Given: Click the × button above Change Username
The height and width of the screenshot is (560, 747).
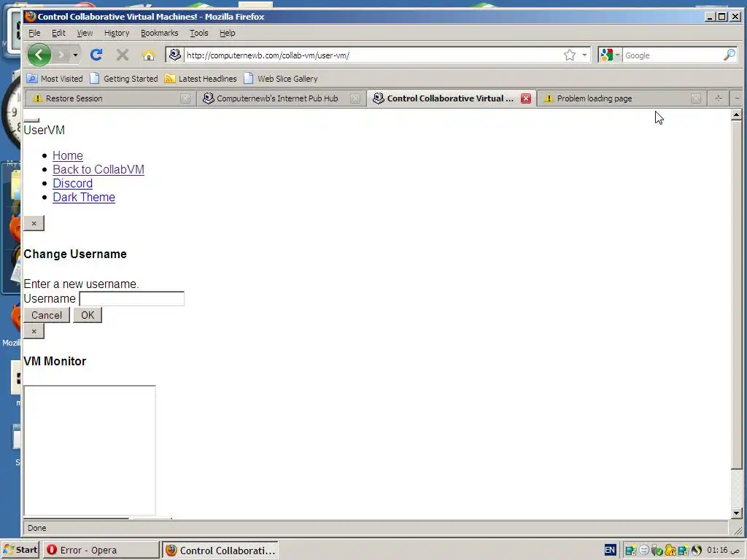Looking at the screenshot, I should pyautogui.click(x=34, y=223).
